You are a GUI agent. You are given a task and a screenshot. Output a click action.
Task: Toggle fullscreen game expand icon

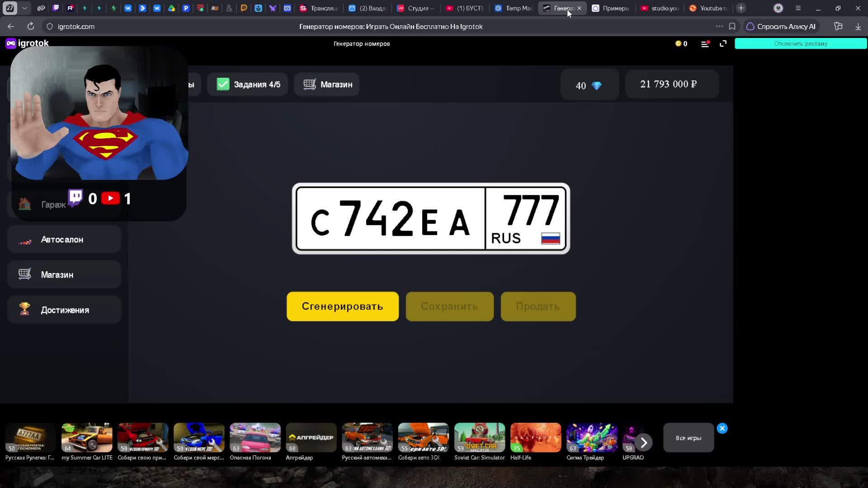pyautogui.click(x=723, y=43)
